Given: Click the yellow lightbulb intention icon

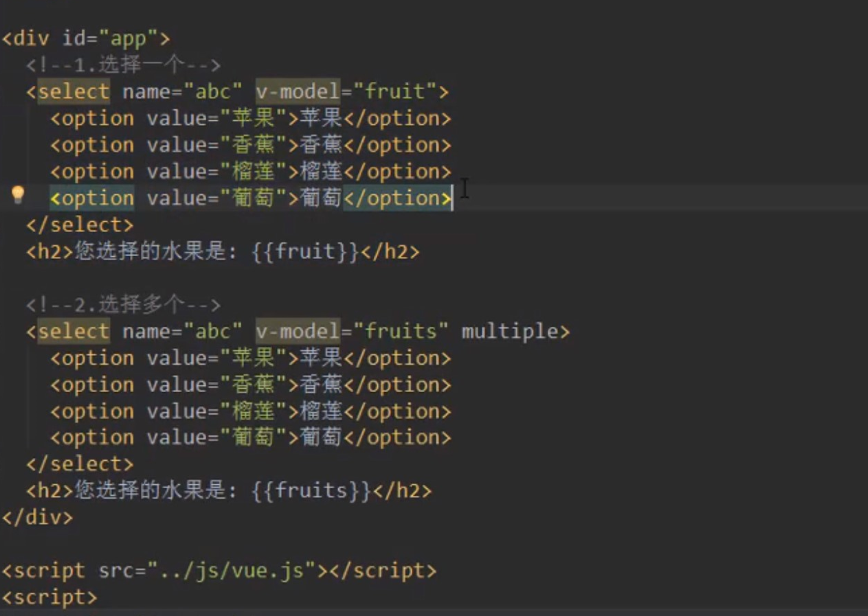Looking at the screenshot, I should [18, 195].
